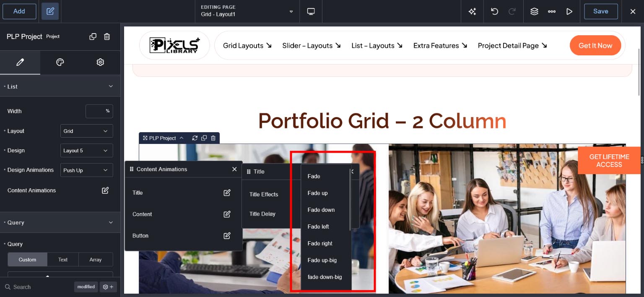Select the Fade right effect option

click(325, 243)
